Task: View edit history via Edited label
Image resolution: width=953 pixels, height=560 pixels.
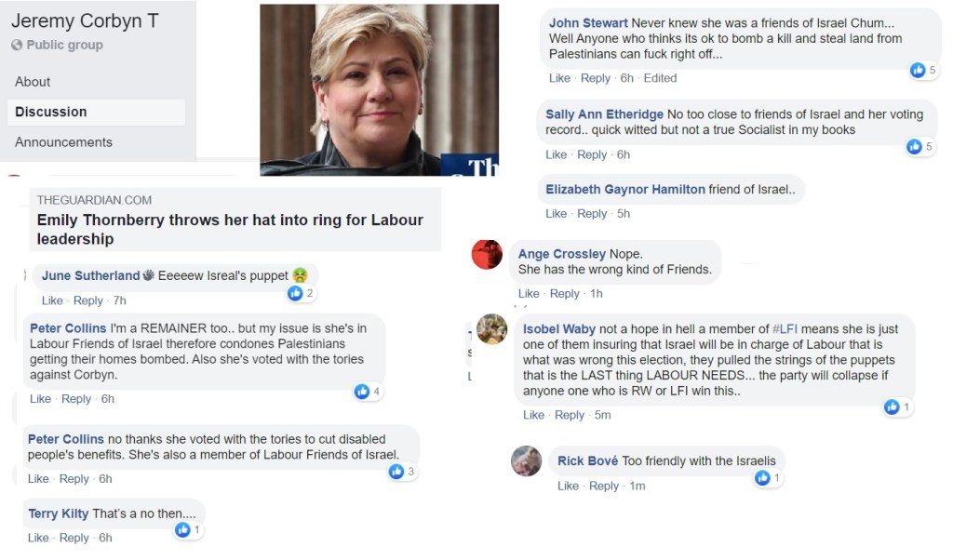Action: (660, 78)
